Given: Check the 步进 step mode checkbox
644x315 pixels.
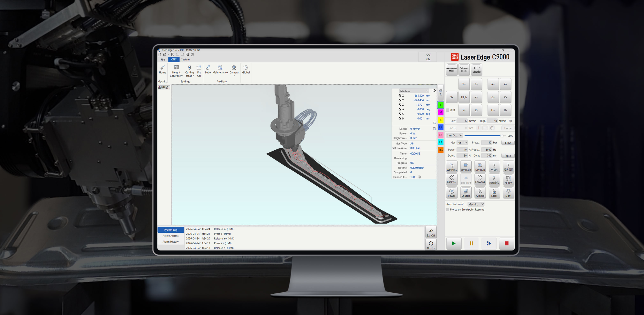Looking at the screenshot, I should point(448,110).
